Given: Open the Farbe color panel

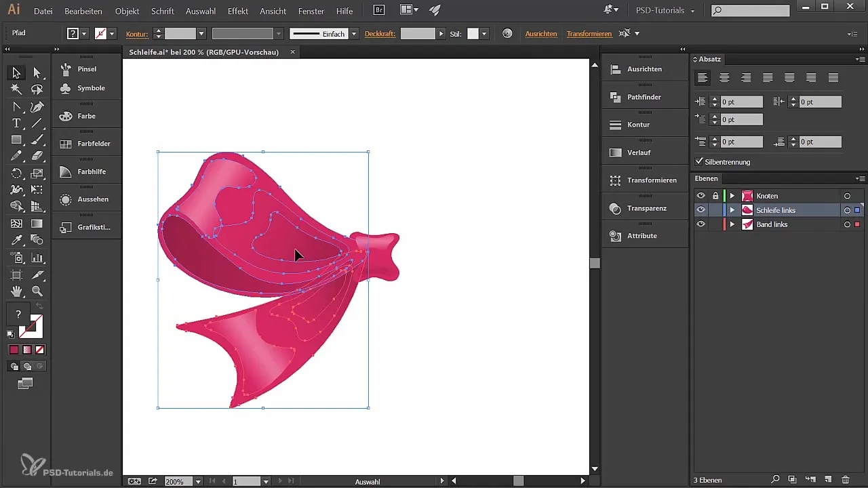Looking at the screenshot, I should pyautogui.click(x=87, y=116).
